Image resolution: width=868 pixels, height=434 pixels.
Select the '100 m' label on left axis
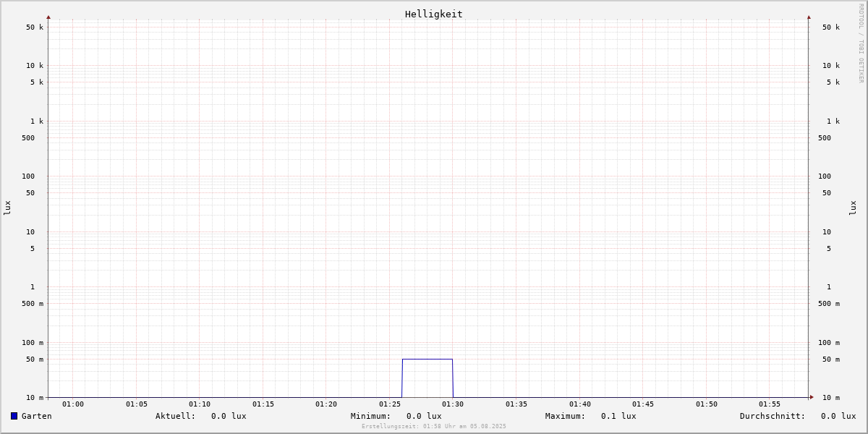pyautogui.click(x=33, y=343)
